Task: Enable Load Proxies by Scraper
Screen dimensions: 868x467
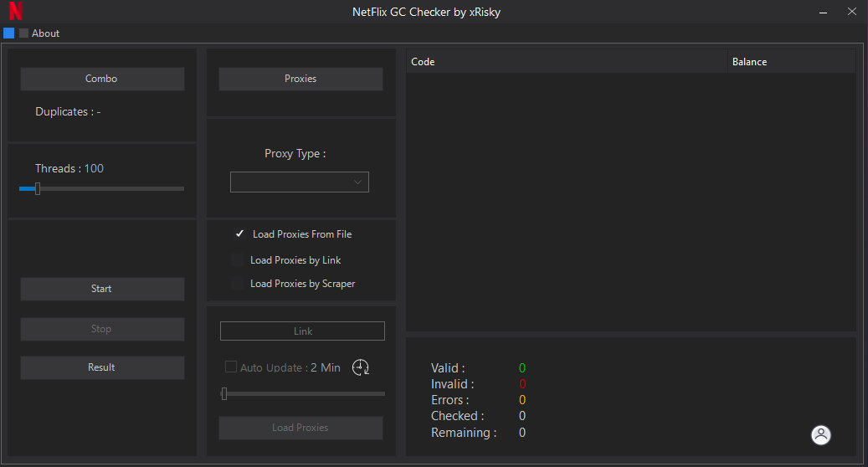Action: [237, 284]
